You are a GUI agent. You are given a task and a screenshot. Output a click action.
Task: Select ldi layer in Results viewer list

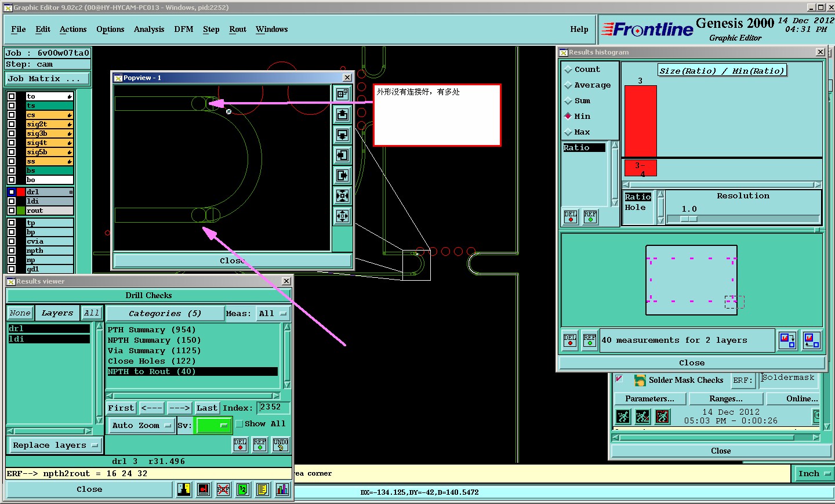click(x=49, y=339)
